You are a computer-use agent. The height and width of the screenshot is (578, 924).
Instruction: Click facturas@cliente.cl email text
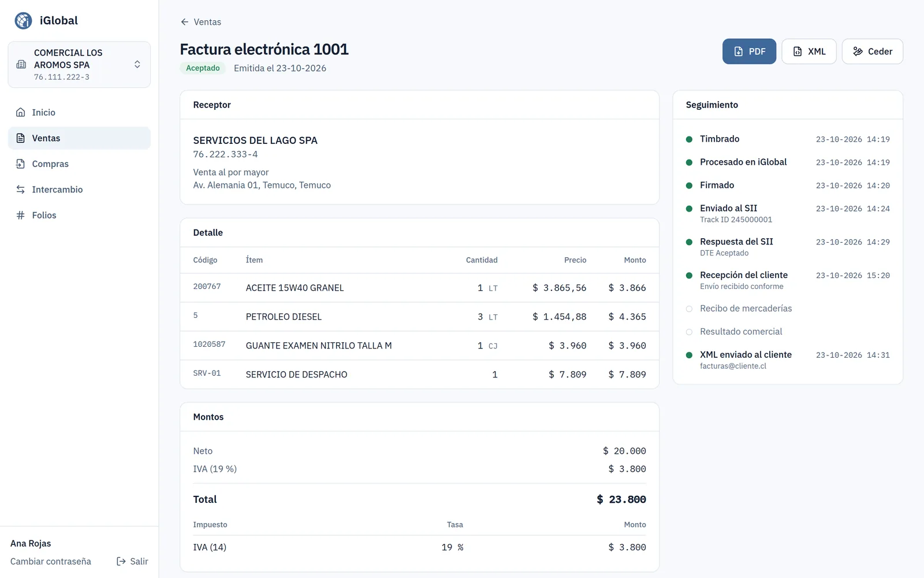(733, 366)
